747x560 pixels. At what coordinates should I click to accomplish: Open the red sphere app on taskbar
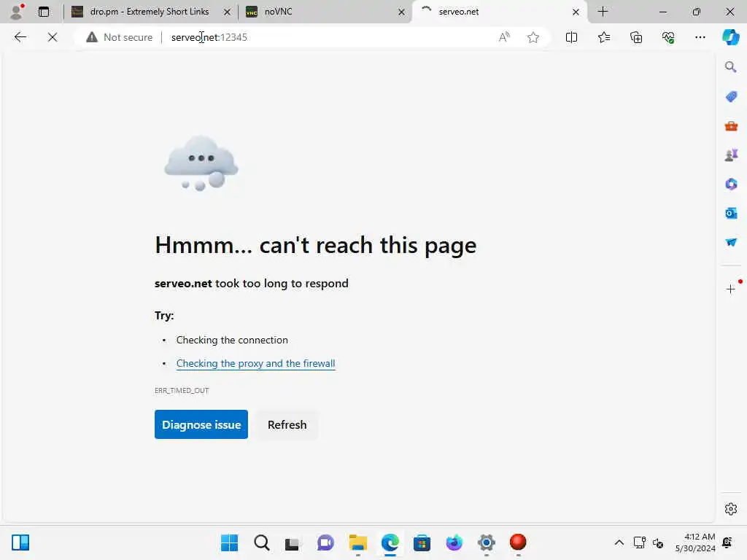point(518,542)
